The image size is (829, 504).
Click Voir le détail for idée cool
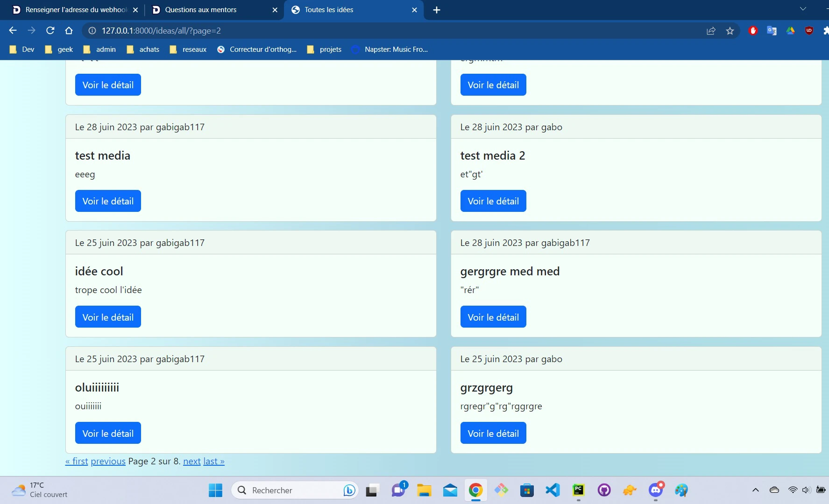108,317
